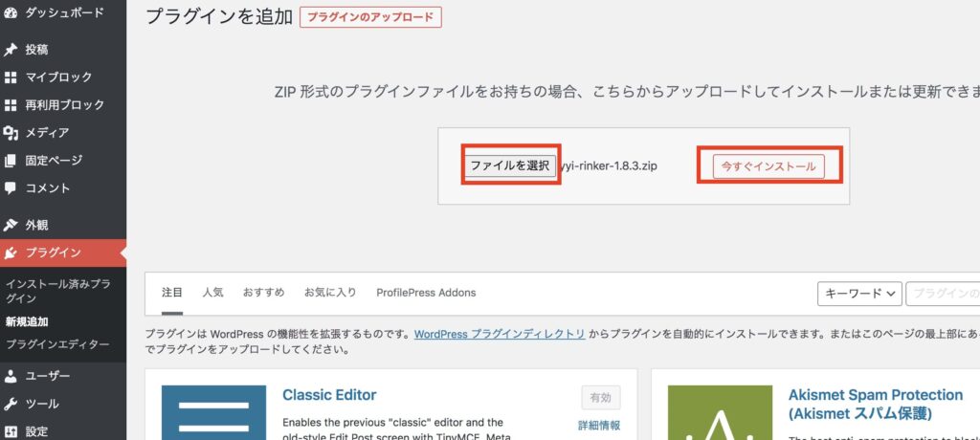Click the Dashboard gauge icon in sidebar
Screen dimensions: 980x440
(10, 12)
